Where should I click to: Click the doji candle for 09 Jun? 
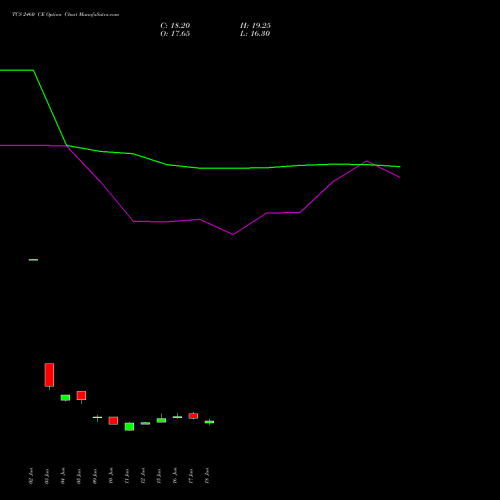[97, 417]
